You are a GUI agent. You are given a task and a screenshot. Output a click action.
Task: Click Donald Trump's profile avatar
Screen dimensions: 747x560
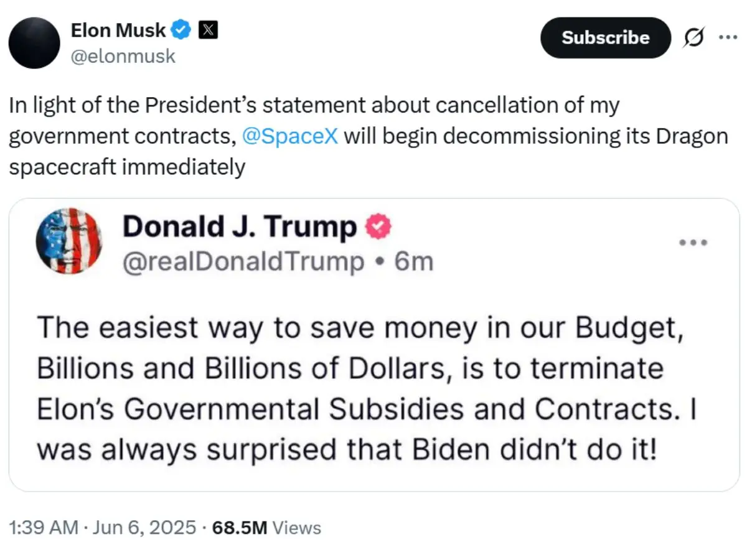69,243
